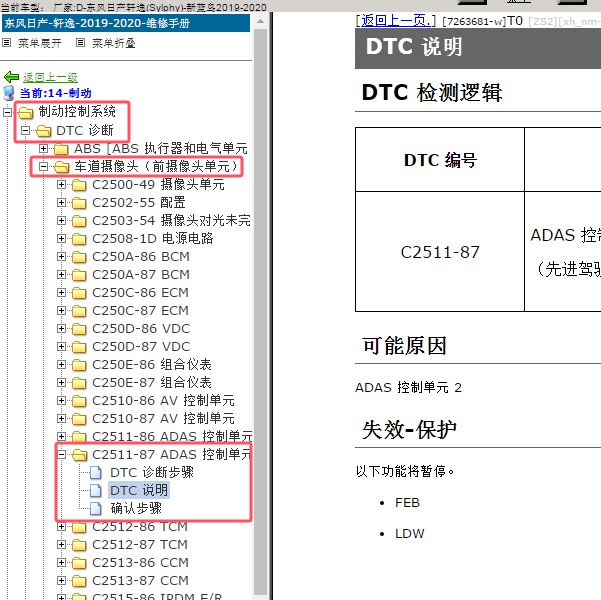Click the C2511-87 table cell
This screenshot has width=601, height=600.
pyautogui.click(x=440, y=252)
